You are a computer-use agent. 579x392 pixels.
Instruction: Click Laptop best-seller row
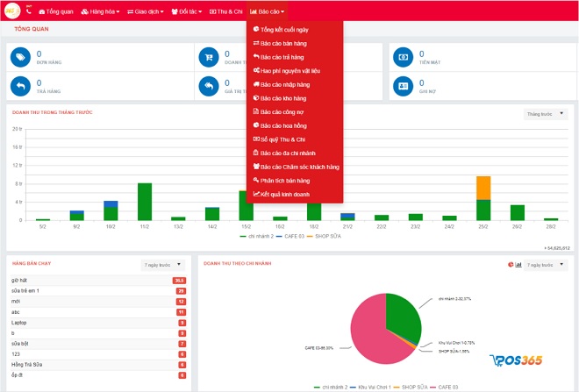click(x=98, y=323)
